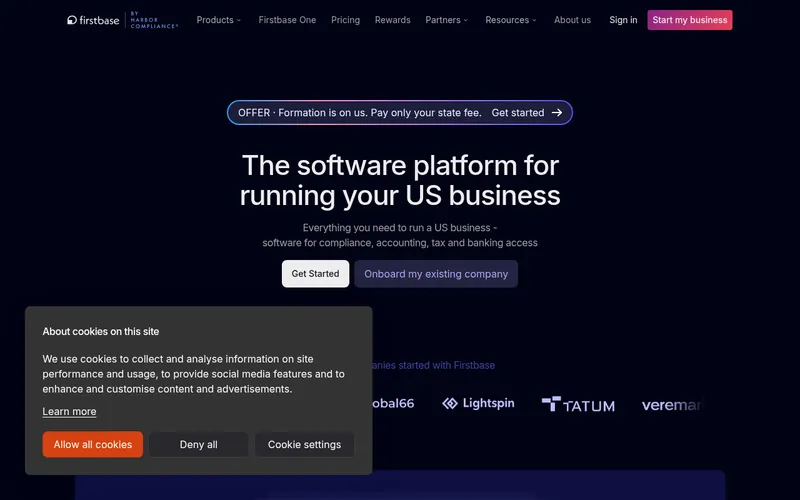The height and width of the screenshot is (500, 800).
Task: Click the Lightspin logo
Action: (478, 404)
